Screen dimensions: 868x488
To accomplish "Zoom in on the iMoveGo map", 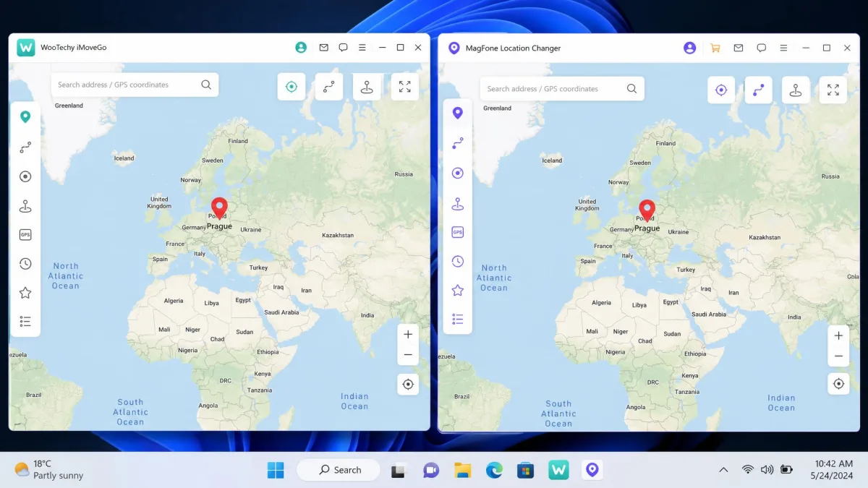I will pos(408,335).
